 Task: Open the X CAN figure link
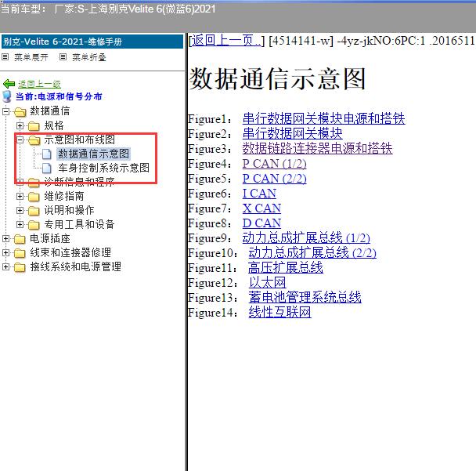(261, 208)
